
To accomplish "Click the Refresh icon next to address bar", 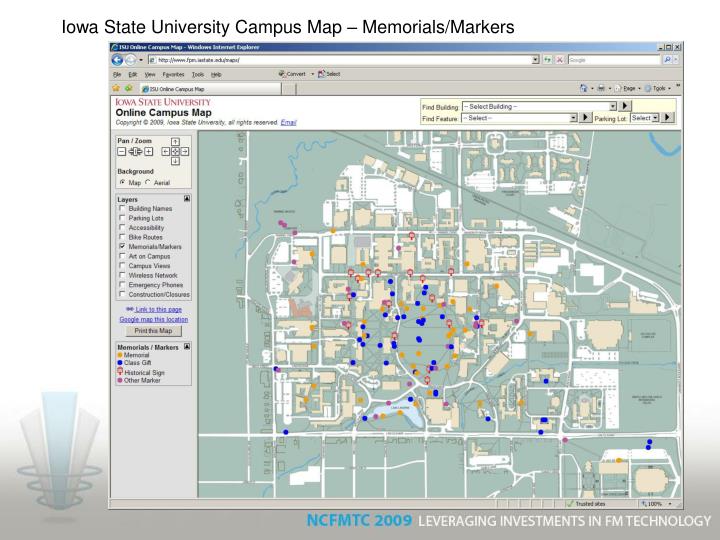I will coord(548,60).
